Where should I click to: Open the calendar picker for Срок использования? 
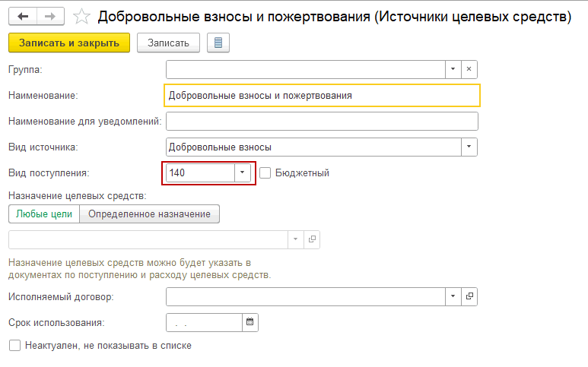(250, 322)
